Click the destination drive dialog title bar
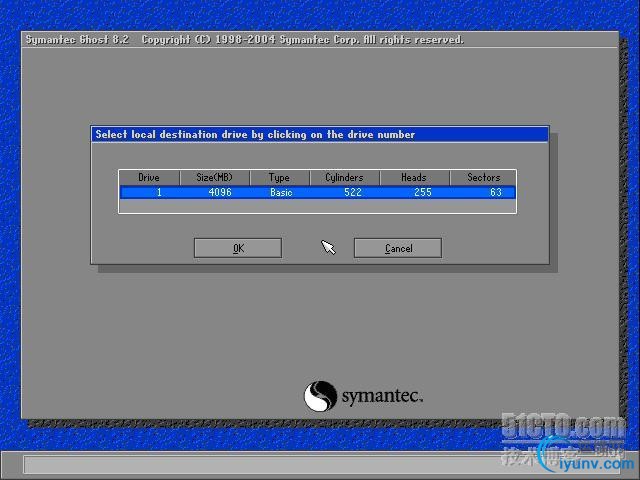The height and width of the screenshot is (480, 640). (320, 134)
